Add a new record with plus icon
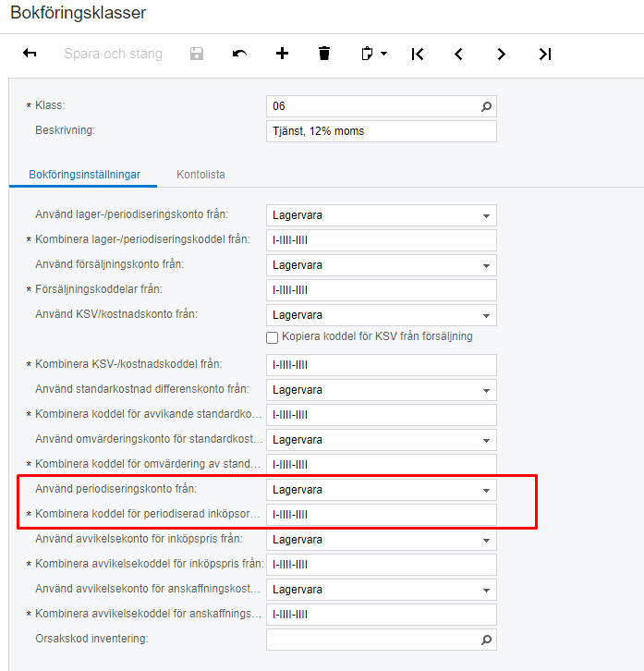 tap(282, 54)
